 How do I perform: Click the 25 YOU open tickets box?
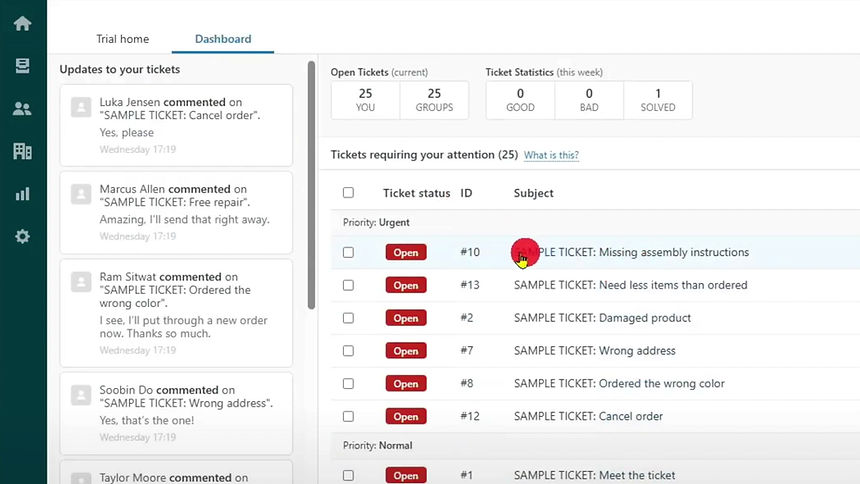pyautogui.click(x=365, y=100)
